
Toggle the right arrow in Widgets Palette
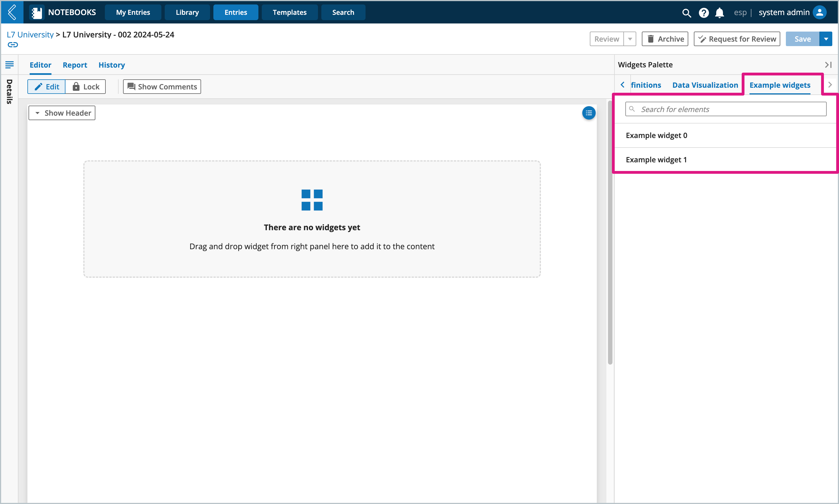pyautogui.click(x=829, y=85)
